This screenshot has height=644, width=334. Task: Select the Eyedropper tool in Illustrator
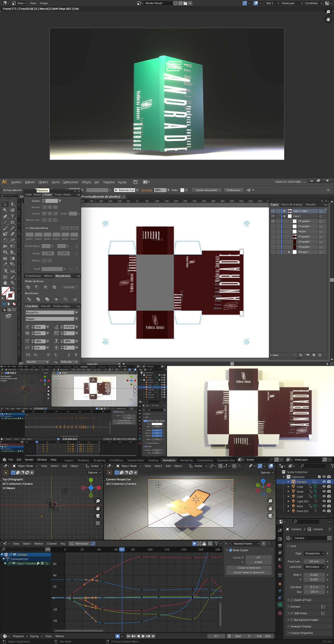[5, 264]
